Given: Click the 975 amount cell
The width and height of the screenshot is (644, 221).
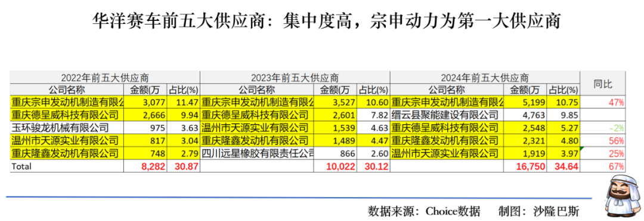Looking at the screenshot, I should tap(145, 128).
